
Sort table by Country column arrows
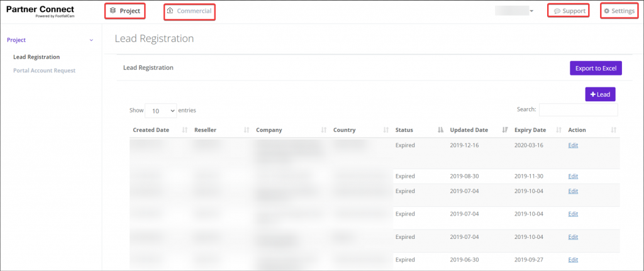tap(386, 130)
